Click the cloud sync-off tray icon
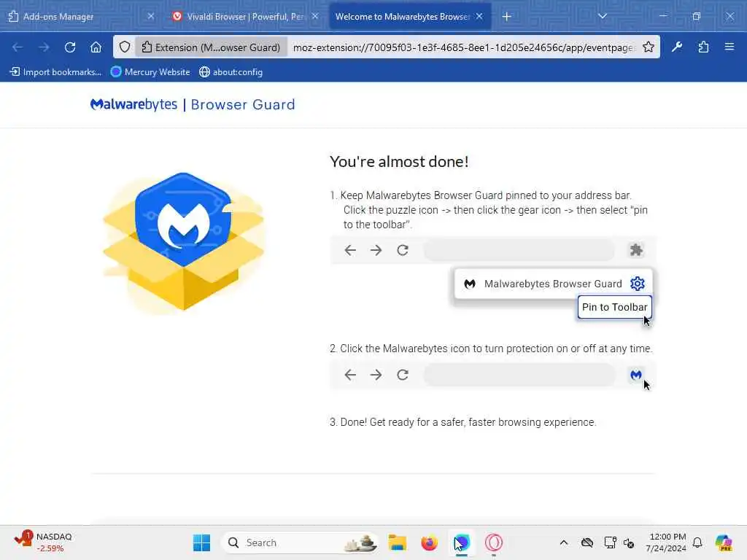Screen dimensions: 747x560 pos(587,542)
